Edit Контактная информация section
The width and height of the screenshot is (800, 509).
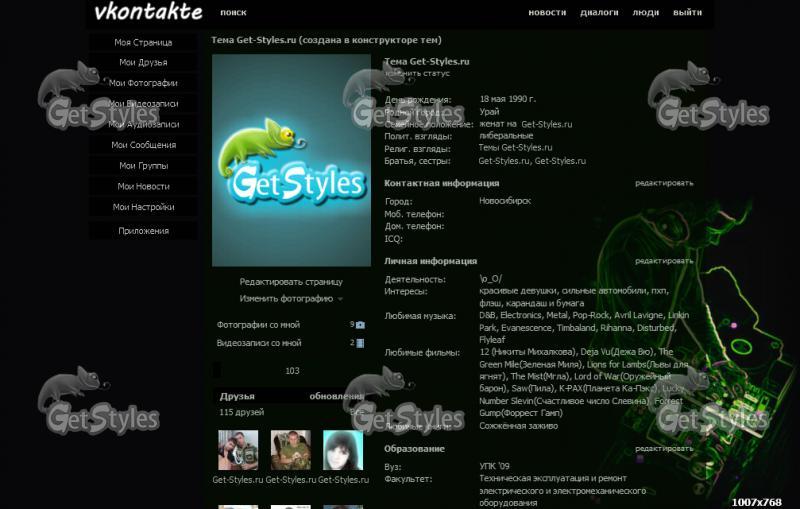pos(664,183)
